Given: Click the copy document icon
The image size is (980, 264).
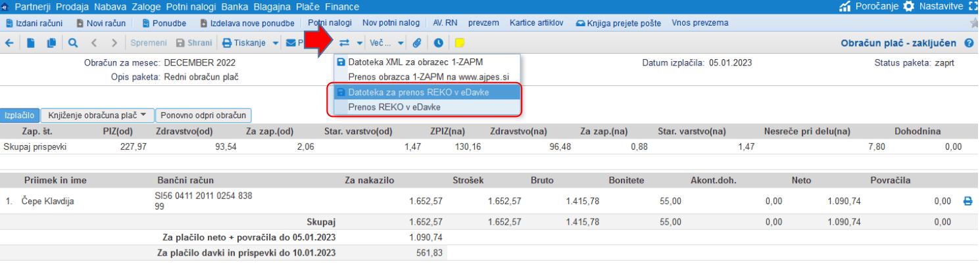Looking at the screenshot, I should 51,43.
